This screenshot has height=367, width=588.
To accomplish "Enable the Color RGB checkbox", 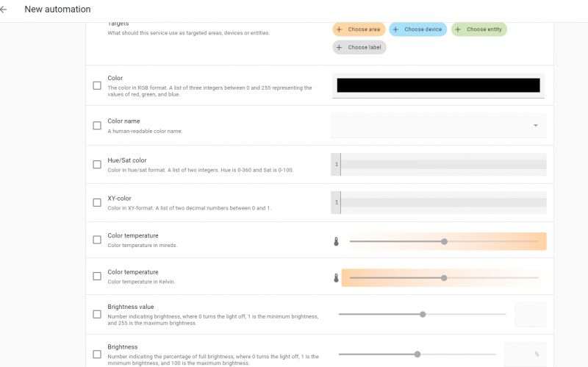I will pyautogui.click(x=97, y=85).
